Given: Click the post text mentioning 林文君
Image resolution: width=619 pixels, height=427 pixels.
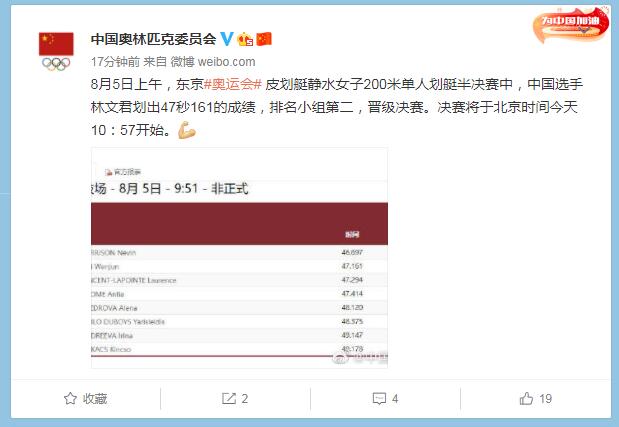Looking at the screenshot, I should click(337, 107).
